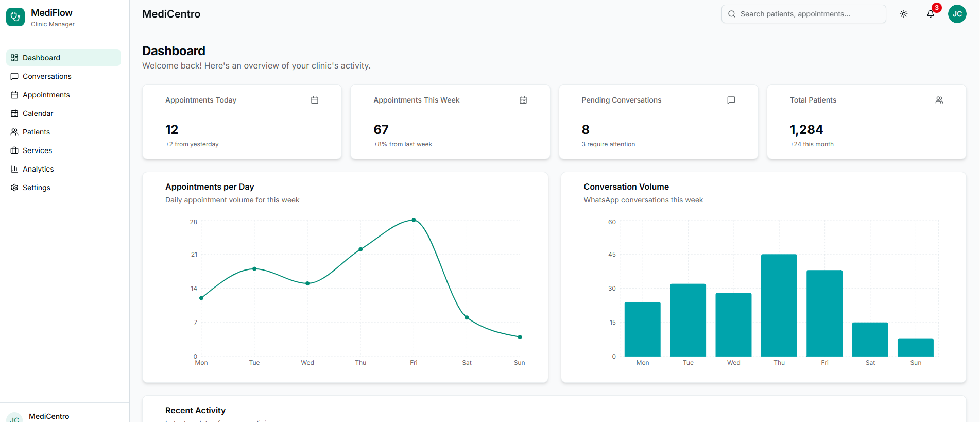Click the Settings gear sidebar icon
This screenshot has width=980, height=422.
14,188
